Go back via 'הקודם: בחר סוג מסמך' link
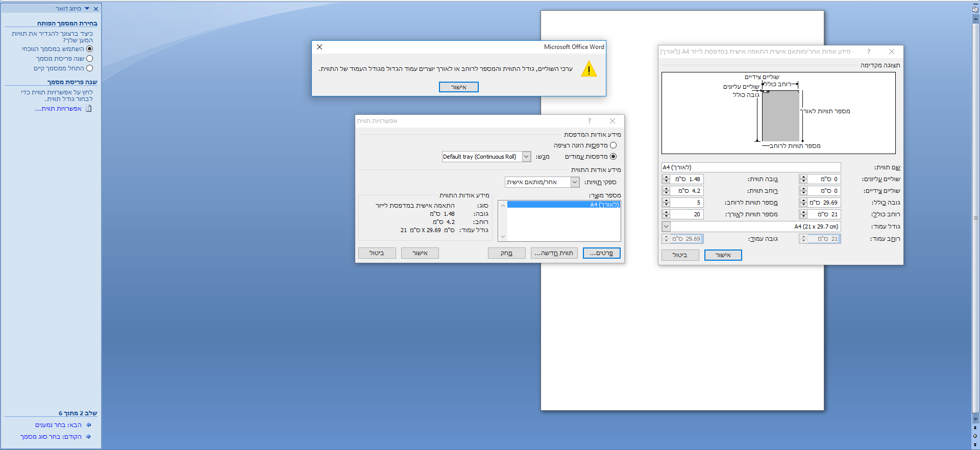 [51, 437]
